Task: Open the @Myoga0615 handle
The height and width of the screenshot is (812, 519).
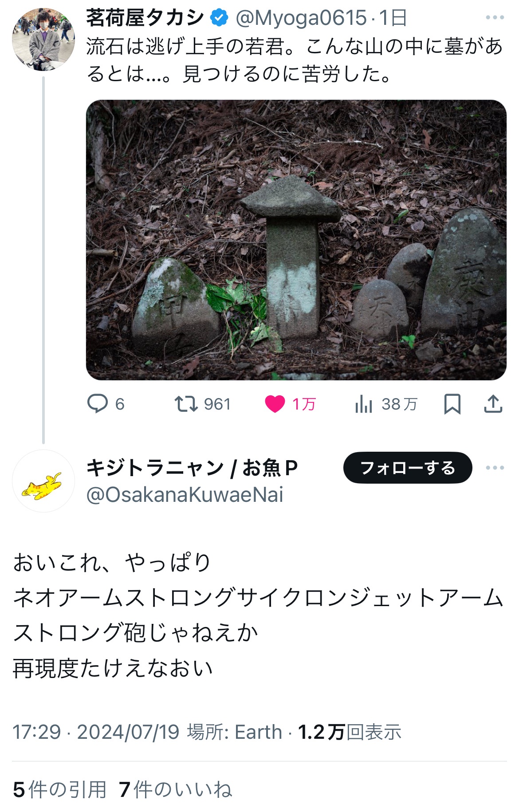Action: tap(301, 18)
